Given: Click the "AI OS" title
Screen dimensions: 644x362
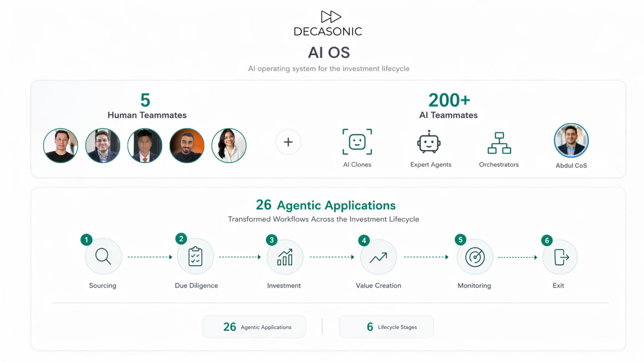Looking at the screenshot, I should (329, 53).
